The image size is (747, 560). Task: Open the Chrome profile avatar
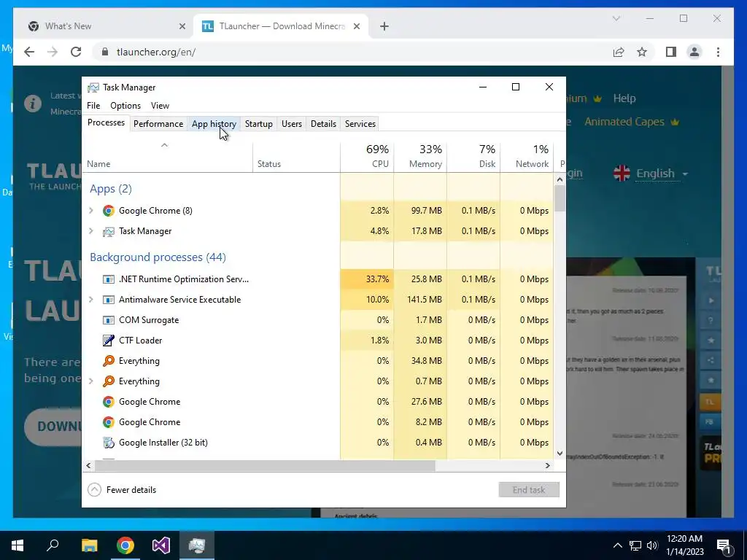pos(694,52)
